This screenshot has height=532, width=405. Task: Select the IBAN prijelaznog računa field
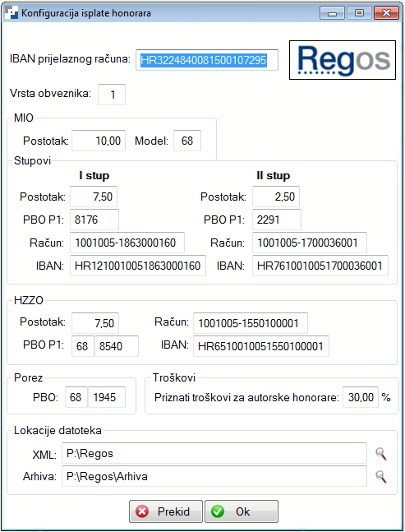(207, 60)
